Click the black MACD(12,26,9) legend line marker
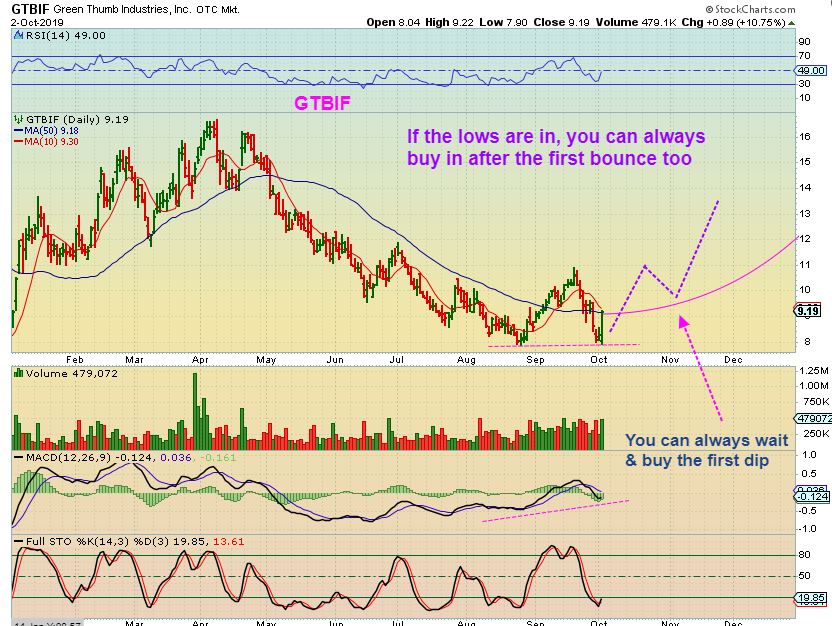This screenshot has width=832, height=626. [x=19, y=457]
